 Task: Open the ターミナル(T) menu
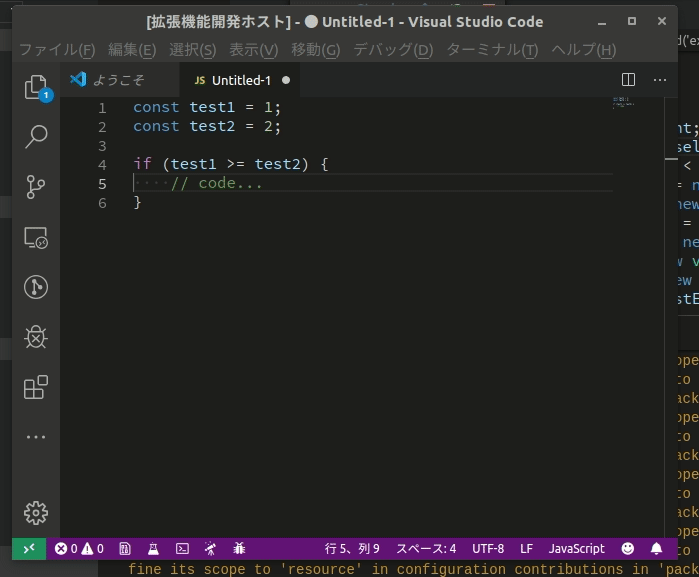coord(492,49)
